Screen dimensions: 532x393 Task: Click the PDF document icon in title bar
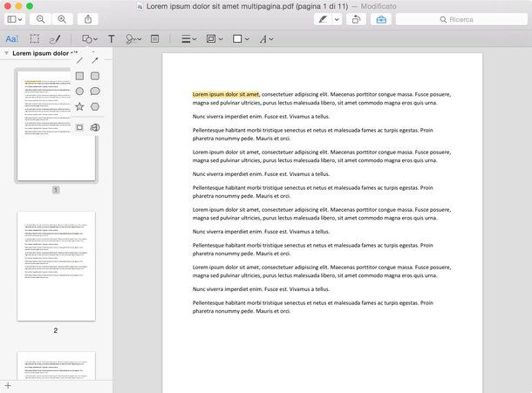140,6
